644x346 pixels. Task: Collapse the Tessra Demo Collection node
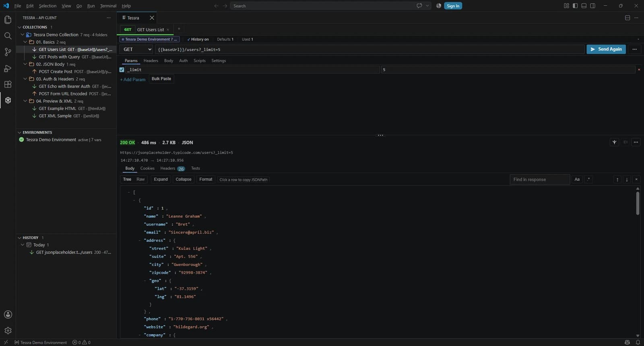(x=23, y=35)
